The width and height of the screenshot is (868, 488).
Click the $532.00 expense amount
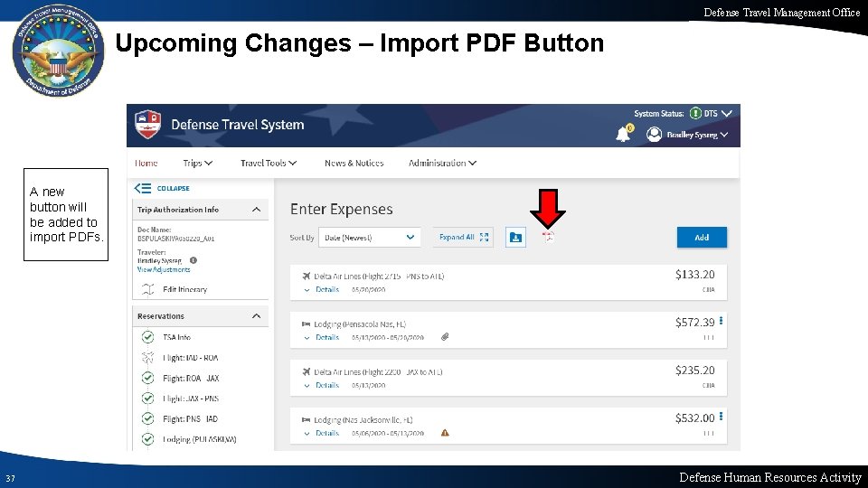pyautogui.click(x=694, y=418)
